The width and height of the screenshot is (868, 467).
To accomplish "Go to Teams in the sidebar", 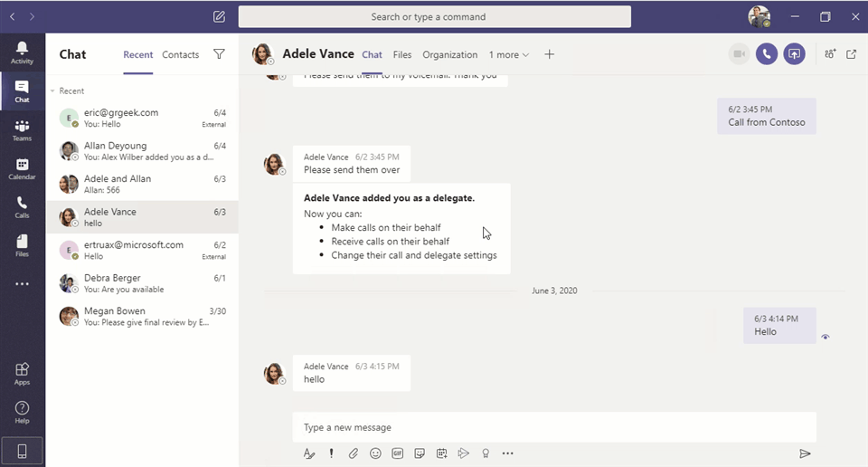I will (22, 130).
